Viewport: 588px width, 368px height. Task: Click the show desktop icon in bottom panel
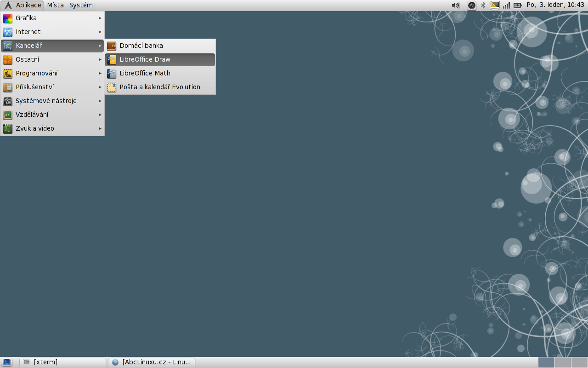click(7, 362)
